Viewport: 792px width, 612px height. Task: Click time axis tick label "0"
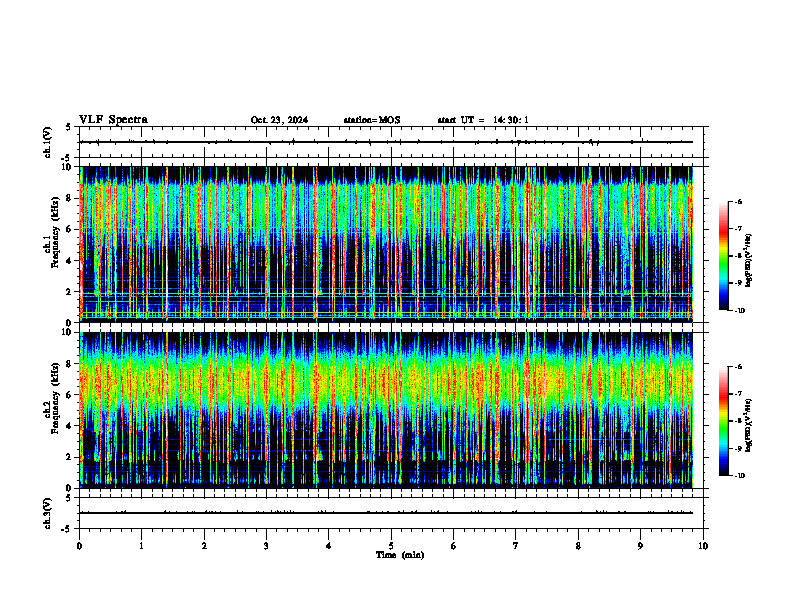point(79,546)
